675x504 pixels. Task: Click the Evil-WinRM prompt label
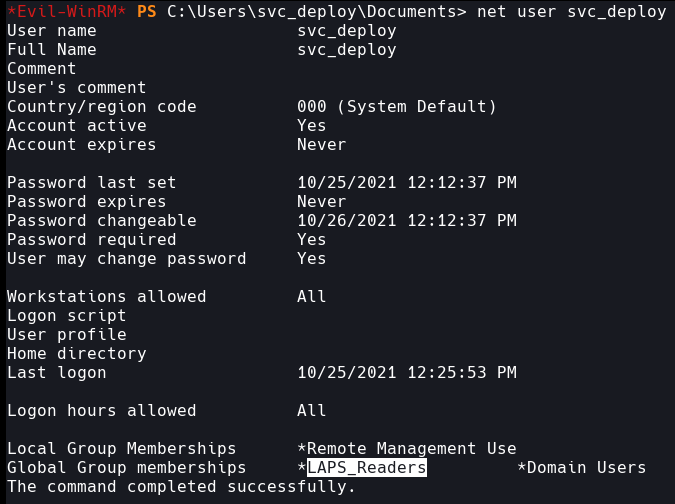tap(66, 11)
